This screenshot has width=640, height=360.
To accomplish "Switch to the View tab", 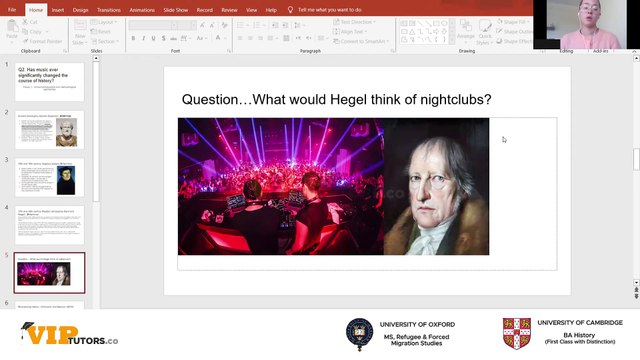I will [251, 10].
